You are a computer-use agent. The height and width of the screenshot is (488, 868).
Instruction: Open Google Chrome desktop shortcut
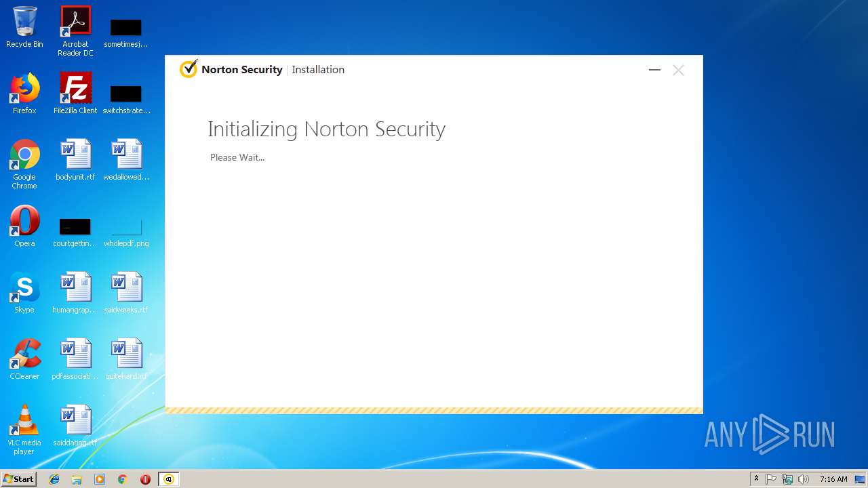coord(24,164)
